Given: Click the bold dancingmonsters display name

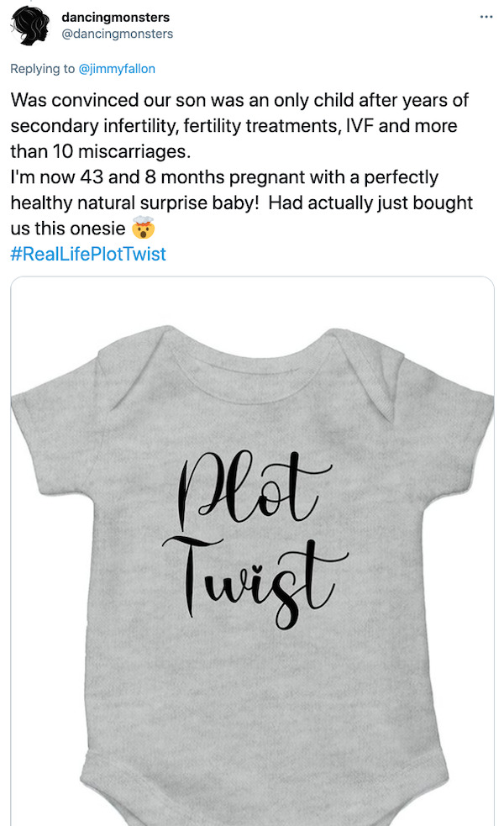Looking at the screenshot, I should (115, 17).
